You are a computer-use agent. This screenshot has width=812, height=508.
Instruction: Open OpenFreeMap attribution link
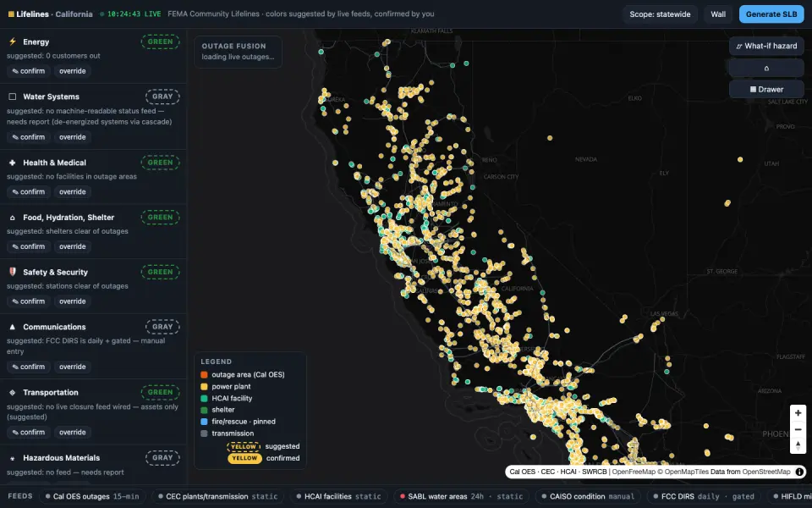pos(634,472)
